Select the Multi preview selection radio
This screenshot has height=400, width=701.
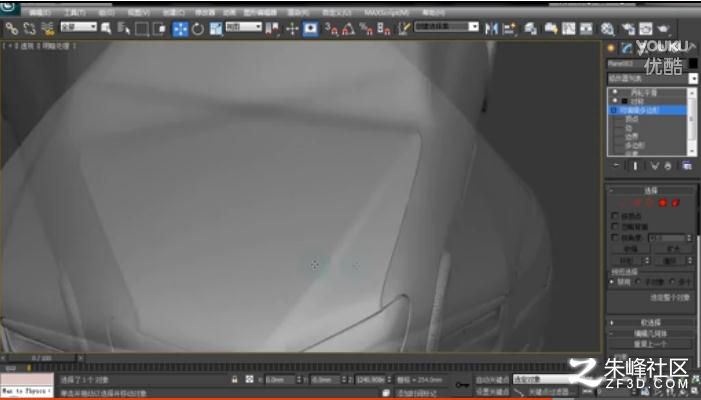(672, 282)
